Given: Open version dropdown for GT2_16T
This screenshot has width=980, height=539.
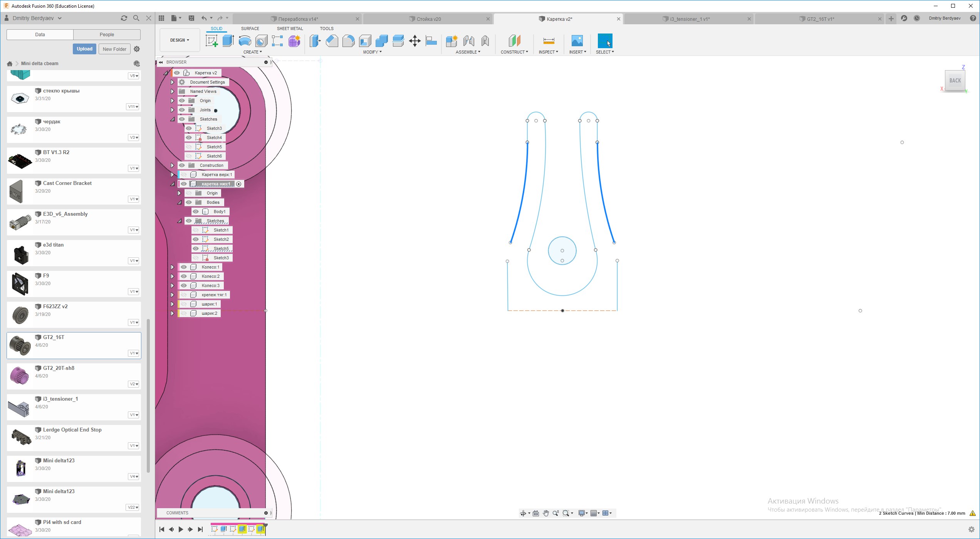Looking at the screenshot, I should pos(134,353).
